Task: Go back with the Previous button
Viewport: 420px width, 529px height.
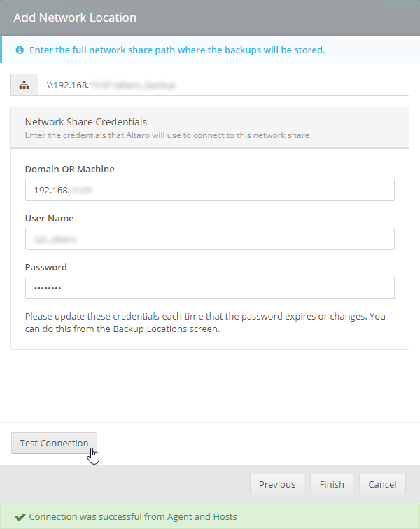Action: pos(277,484)
